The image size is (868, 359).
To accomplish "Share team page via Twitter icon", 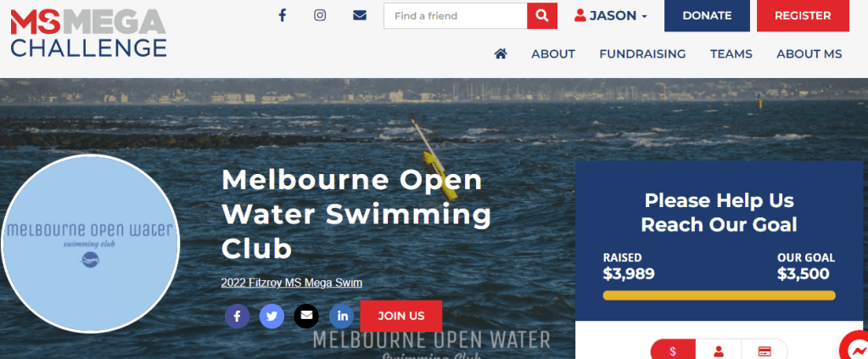I will [x=272, y=317].
